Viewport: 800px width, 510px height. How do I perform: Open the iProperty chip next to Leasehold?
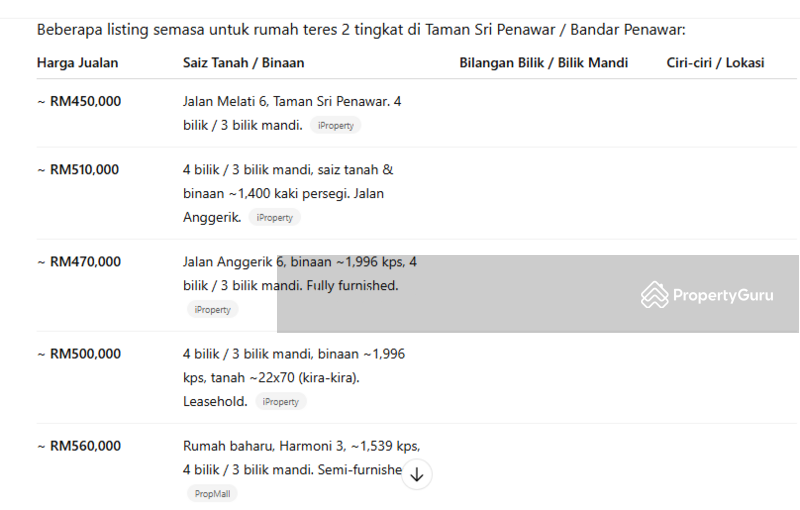pos(281,402)
